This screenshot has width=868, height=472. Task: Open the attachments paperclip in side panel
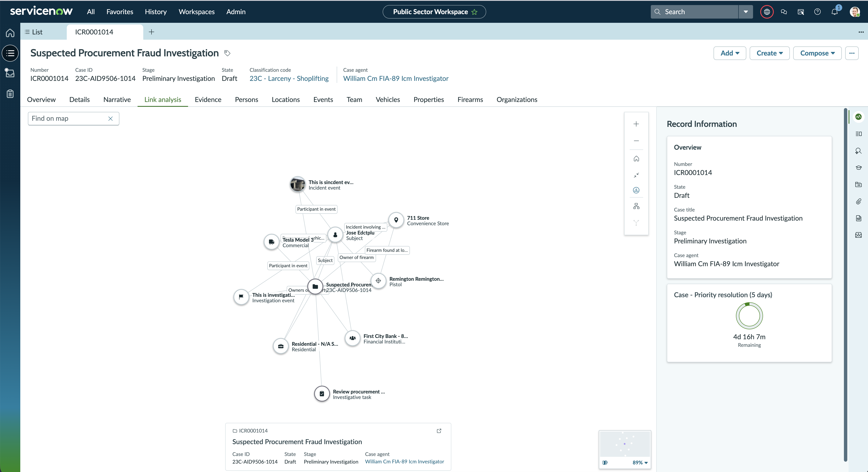click(x=858, y=201)
